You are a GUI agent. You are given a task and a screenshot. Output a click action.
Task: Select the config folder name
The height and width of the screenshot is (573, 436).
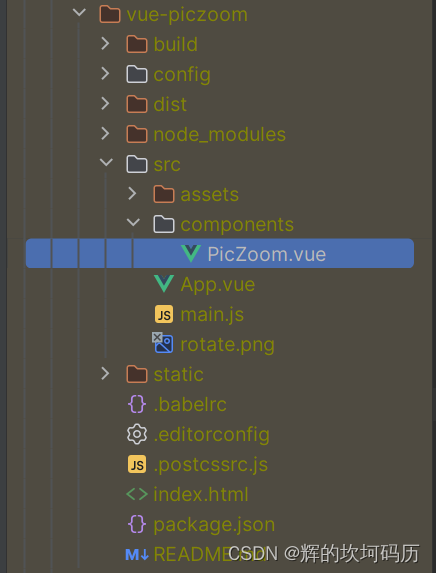[x=182, y=75]
